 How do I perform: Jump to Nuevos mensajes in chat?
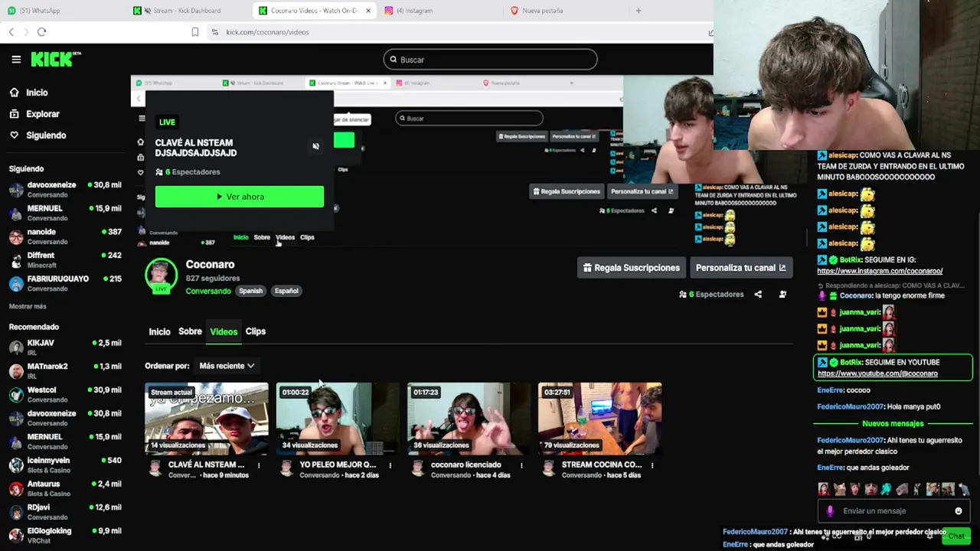[893, 423]
